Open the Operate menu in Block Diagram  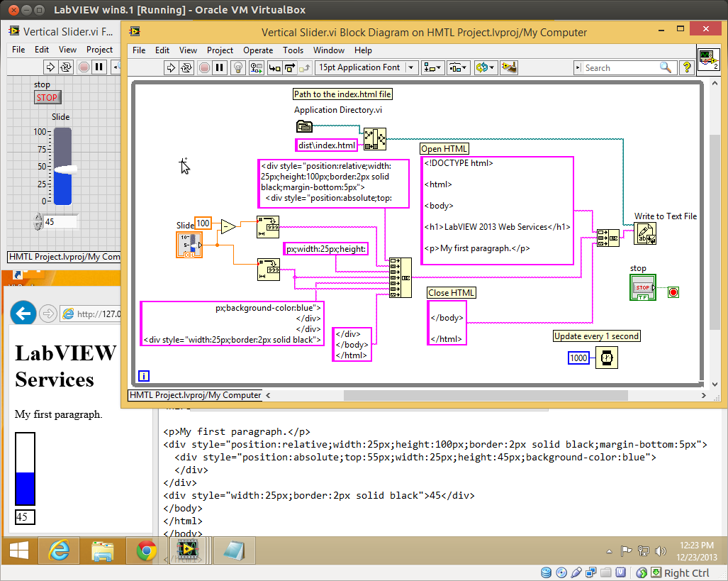[x=258, y=50]
